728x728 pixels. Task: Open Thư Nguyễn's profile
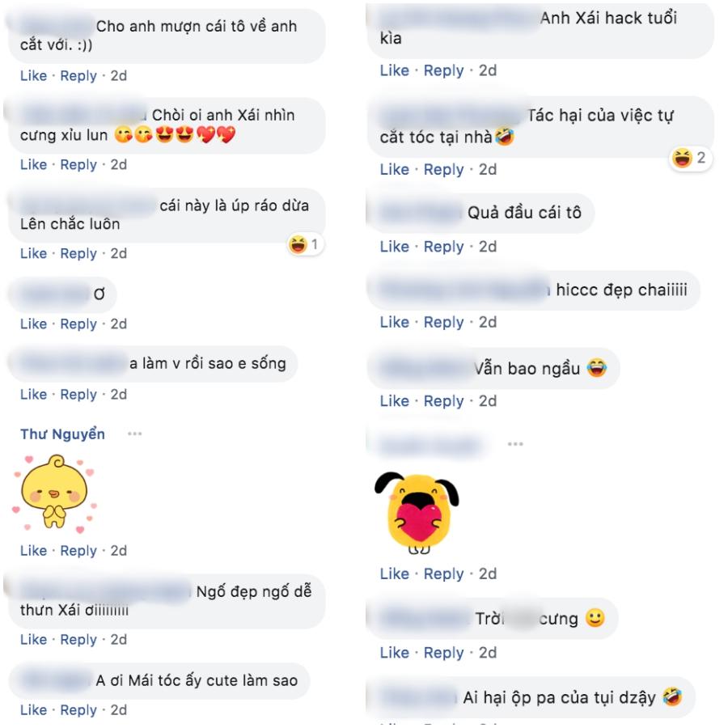coord(62,434)
